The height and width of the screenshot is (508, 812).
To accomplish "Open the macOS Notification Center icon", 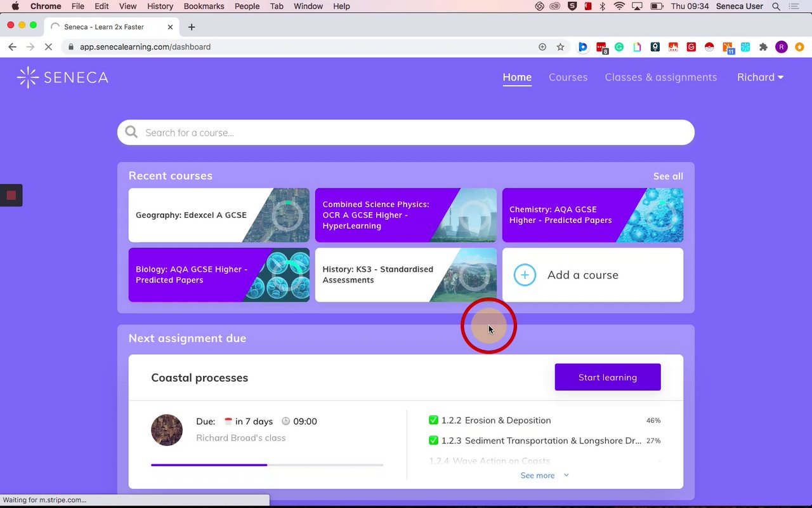I will coord(794,6).
